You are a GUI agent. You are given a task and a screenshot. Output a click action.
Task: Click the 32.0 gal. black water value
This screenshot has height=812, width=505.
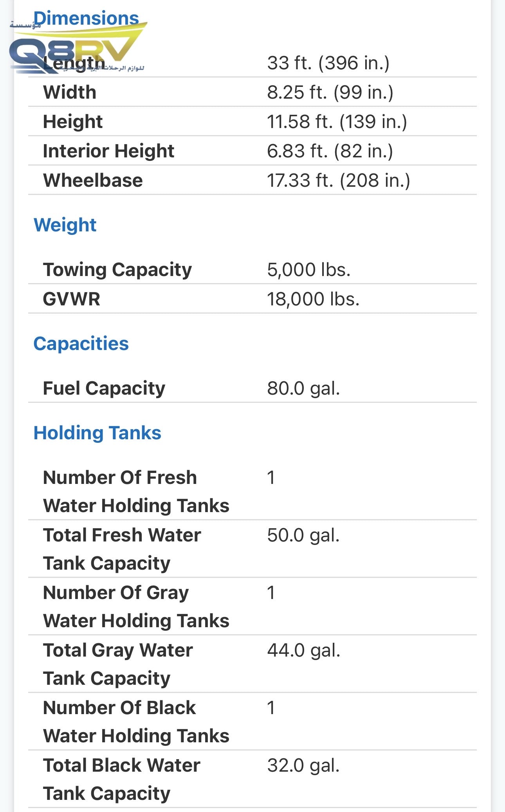pyautogui.click(x=303, y=765)
